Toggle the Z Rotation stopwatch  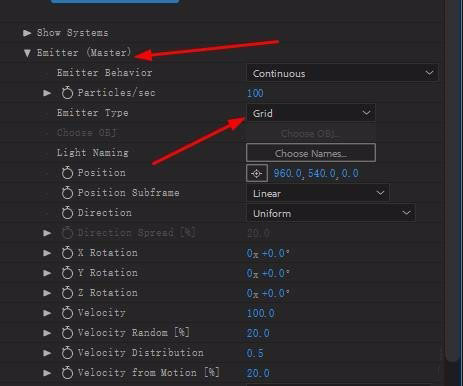(x=67, y=293)
